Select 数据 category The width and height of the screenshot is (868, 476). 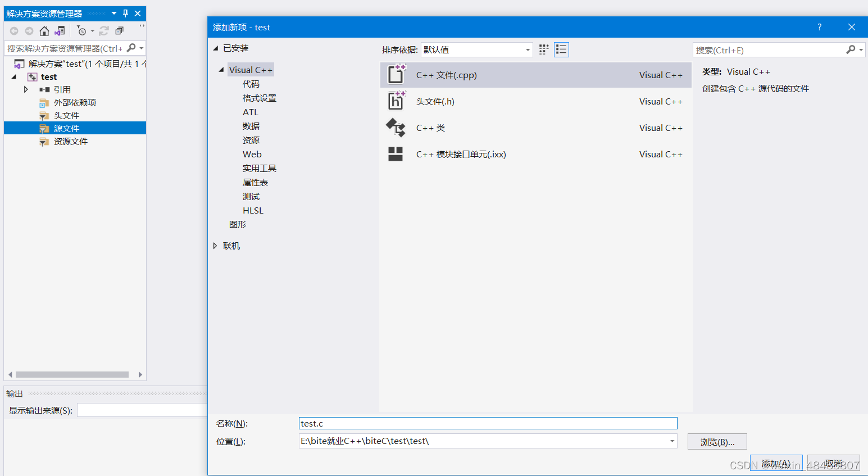click(251, 126)
